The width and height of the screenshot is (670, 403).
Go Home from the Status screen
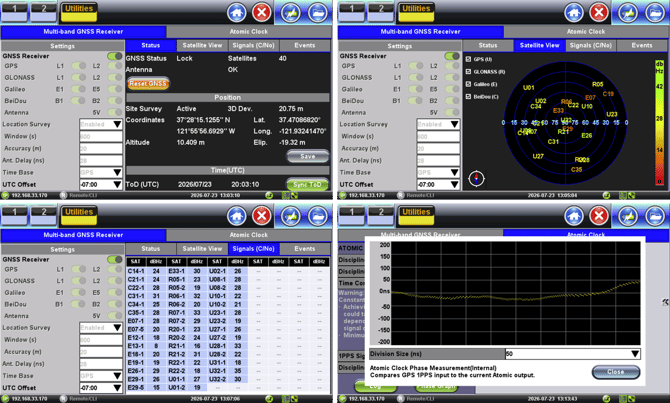point(237,12)
